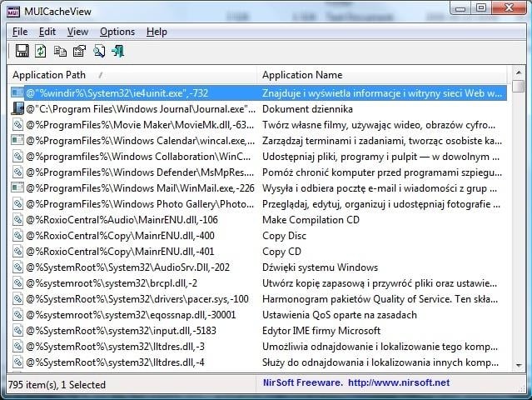Click the icon of the eqossnap.dll row
Image resolution: width=532 pixels, height=400 pixels.
17,315
